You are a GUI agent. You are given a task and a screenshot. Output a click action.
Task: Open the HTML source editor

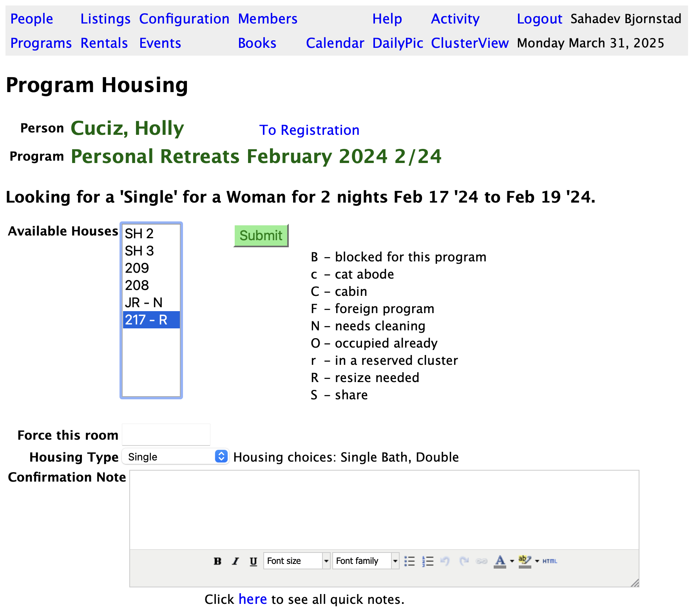click(x=550, y=561)
